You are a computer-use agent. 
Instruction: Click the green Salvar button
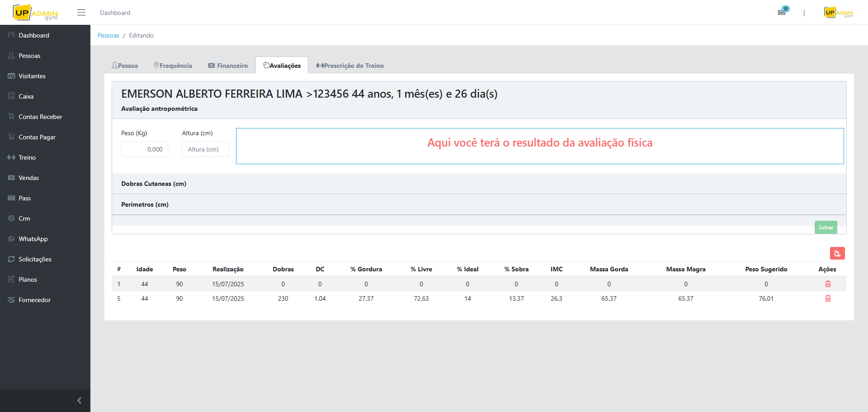coord(826,227)
